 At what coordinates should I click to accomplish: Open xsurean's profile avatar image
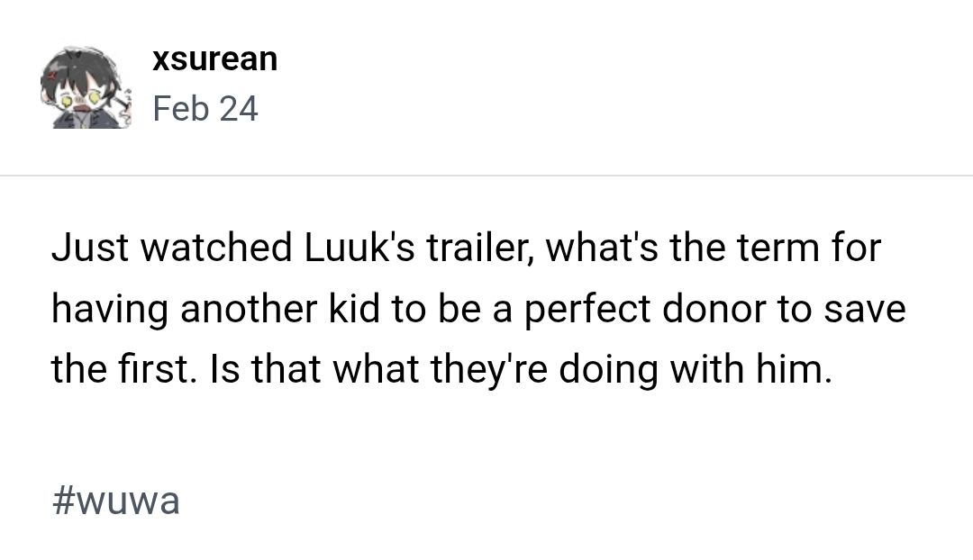click(86, 87)
